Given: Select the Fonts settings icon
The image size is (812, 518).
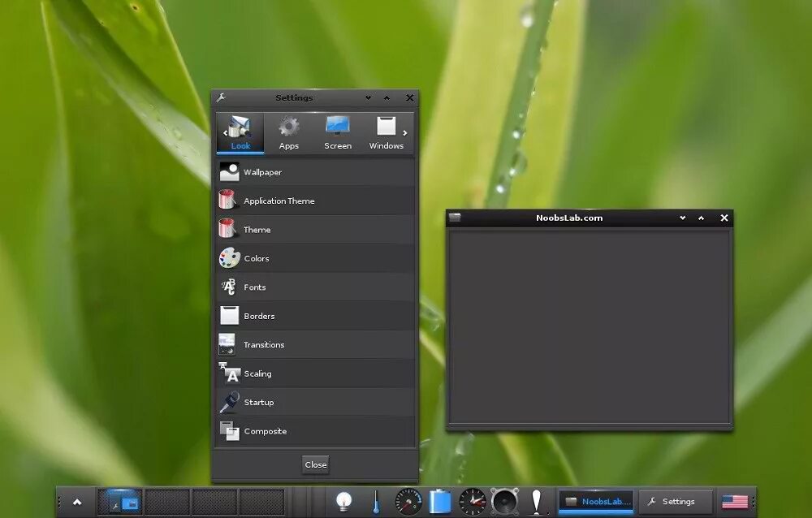Looking at the screenshot, I should (x=228, y=287).
